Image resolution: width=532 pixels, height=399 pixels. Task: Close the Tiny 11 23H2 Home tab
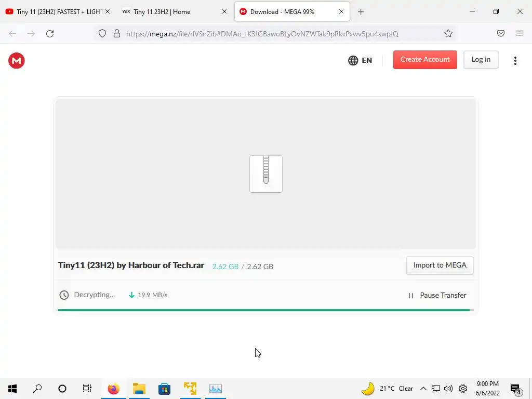point(224,11)
